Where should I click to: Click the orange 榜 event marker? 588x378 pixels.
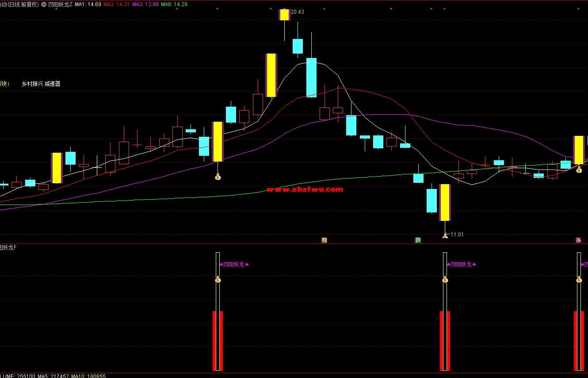[325, 240]
